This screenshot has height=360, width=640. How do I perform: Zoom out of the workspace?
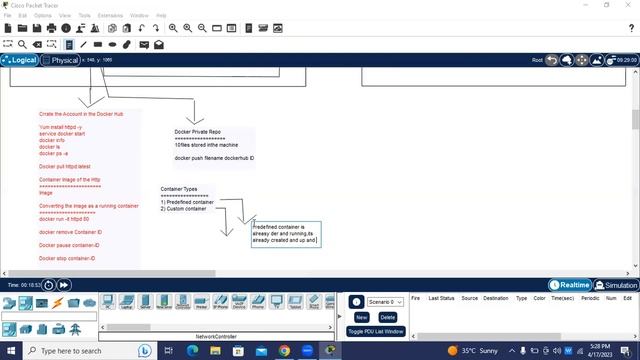pos(202,28)
